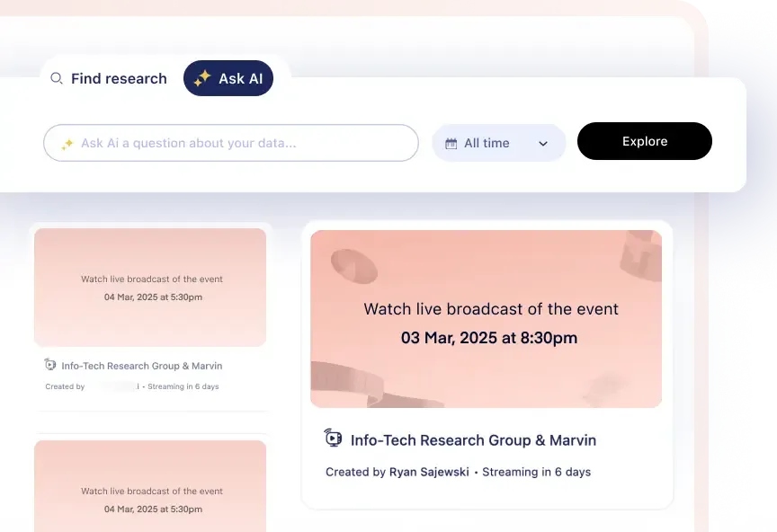Click the broadcast icon on the smaller event card
777x532 pixels.
tap(50, 365)
